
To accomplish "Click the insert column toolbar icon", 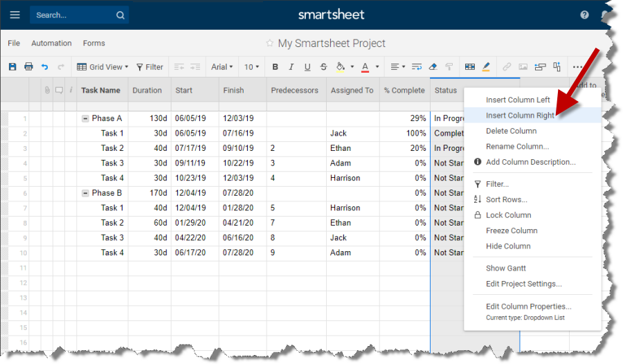I will 557,66.
